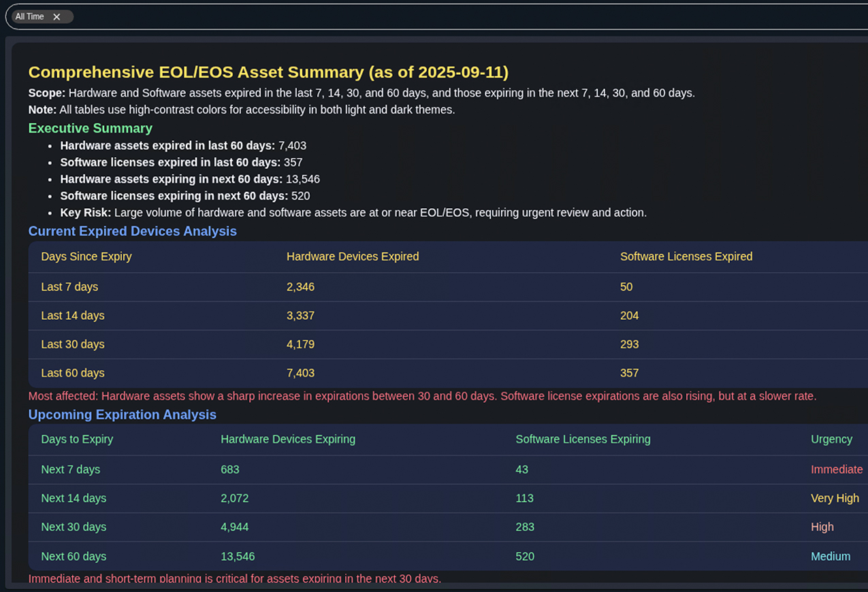Image resolution: width=868 pixels, height=592 pixels.
Task: Select the Last 7 days row
Action: tap(69, 287)
